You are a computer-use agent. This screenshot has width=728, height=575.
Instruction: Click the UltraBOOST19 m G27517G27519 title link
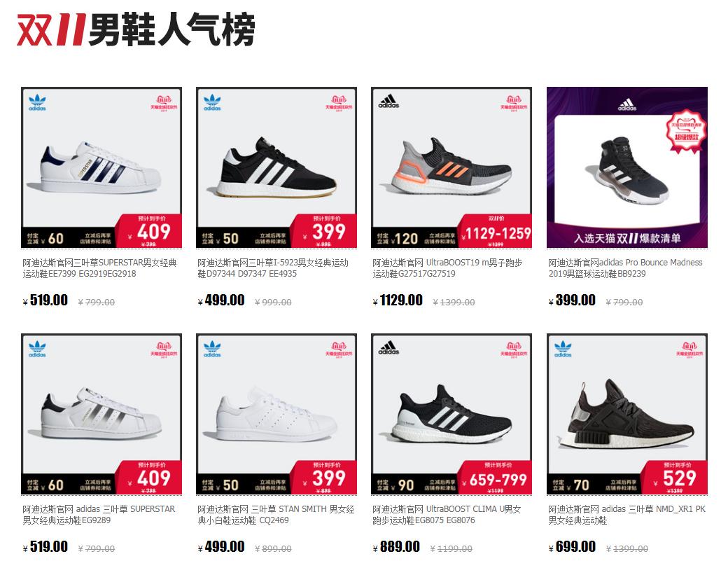coord(447,268)
